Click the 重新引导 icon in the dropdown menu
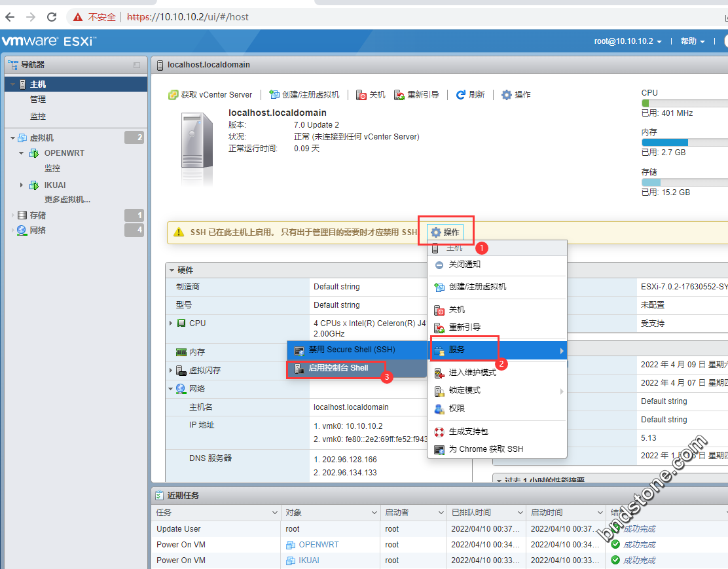 pyautogui.click(x=439, y=327)
